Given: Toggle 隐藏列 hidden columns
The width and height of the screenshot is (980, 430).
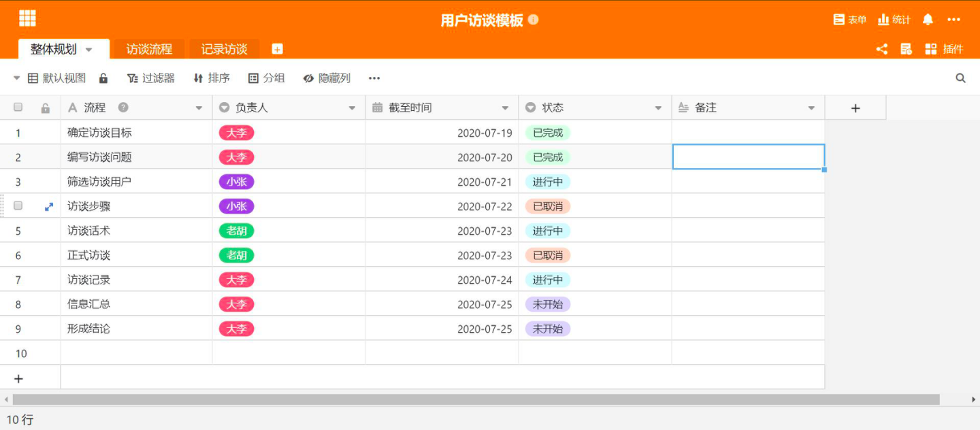Looking at the screenshot, I should tap(327, 78).
